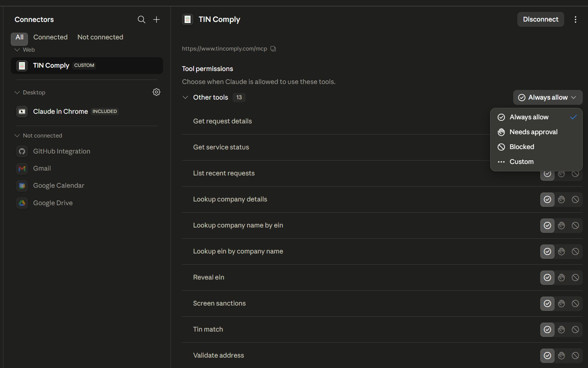Always allow Validate address tool

547,356
